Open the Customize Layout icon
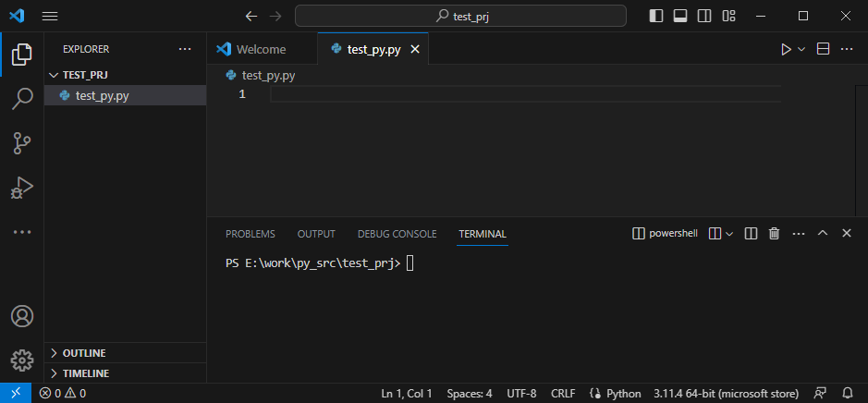The height and width of the screenshot is (403, 868). 728,16
